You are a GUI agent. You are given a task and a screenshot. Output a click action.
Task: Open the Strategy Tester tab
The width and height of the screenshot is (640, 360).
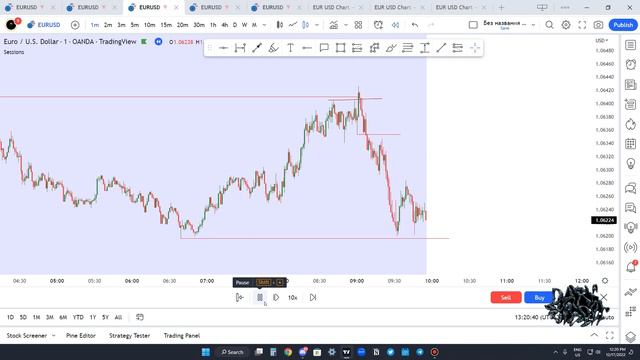coord(129,336)
